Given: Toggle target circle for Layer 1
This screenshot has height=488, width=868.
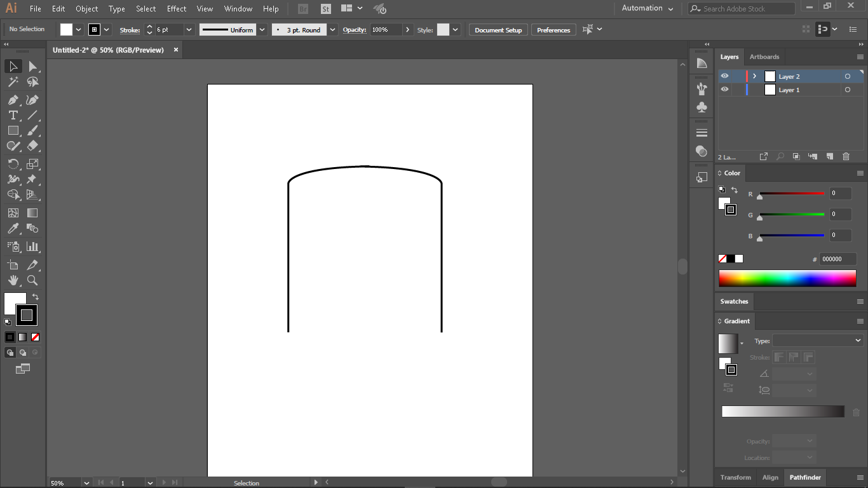Looking at the screenshot, I should pos(848,90).
